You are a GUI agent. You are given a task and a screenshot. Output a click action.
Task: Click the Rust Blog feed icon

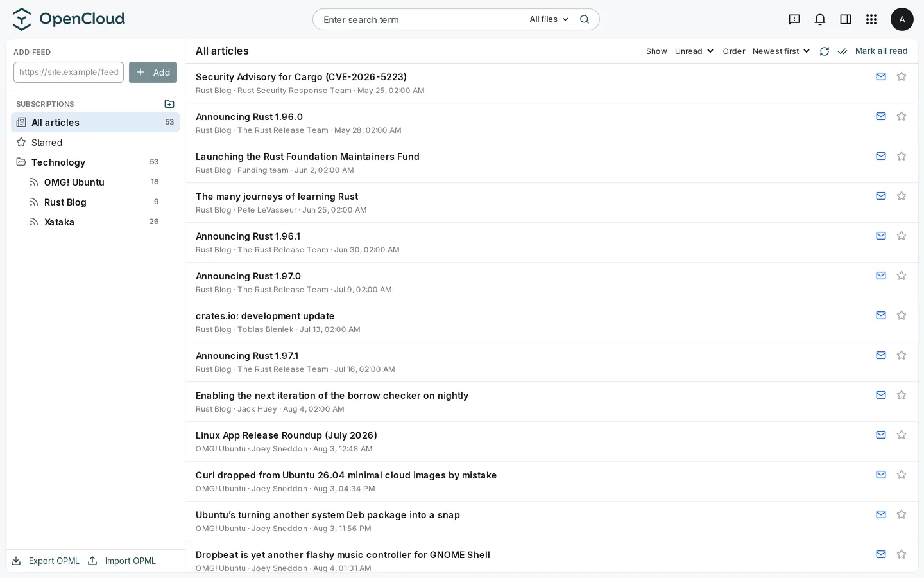point(34,202)
